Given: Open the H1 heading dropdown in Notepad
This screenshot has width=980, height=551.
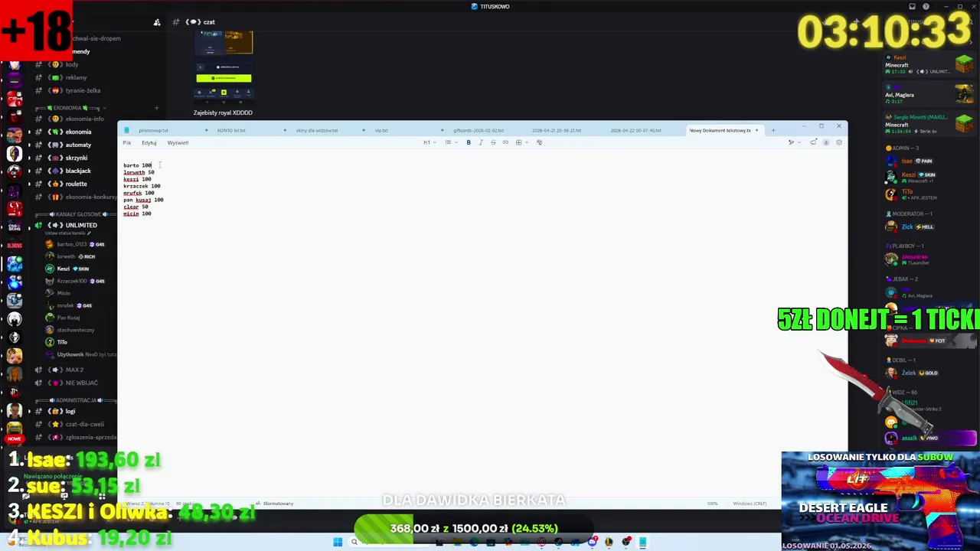Looking at the screenshot, I should 430,142.
